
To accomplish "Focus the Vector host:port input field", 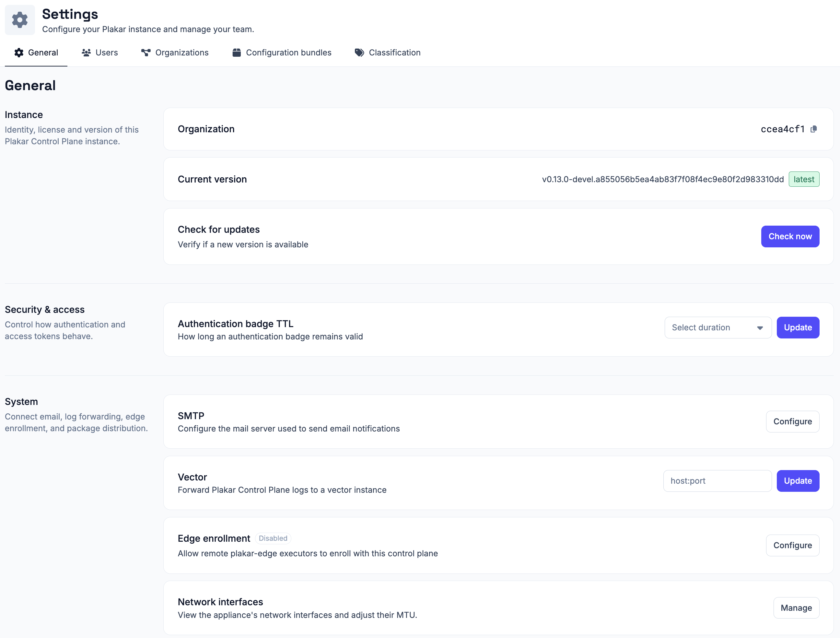I will tap(717, 481).
